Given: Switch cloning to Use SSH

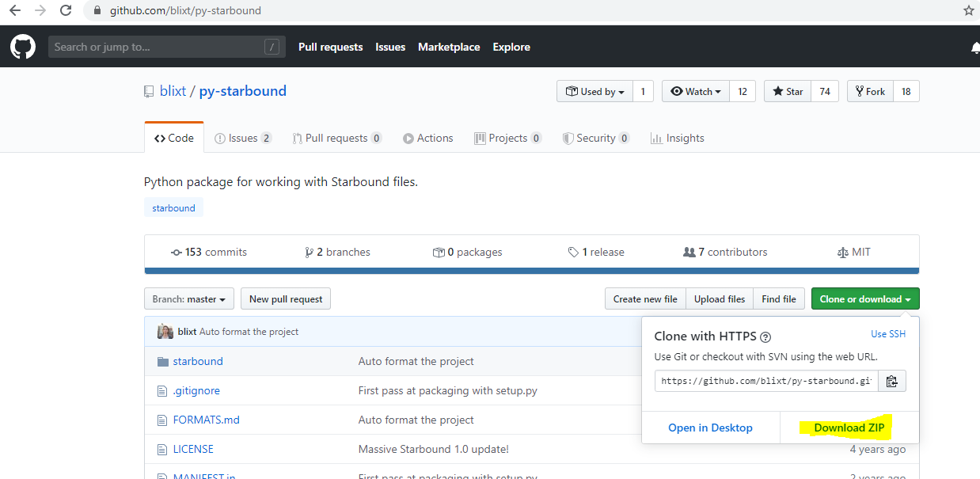Looking at the screenshot, I should pyautogui.click(x=888, y=334).
